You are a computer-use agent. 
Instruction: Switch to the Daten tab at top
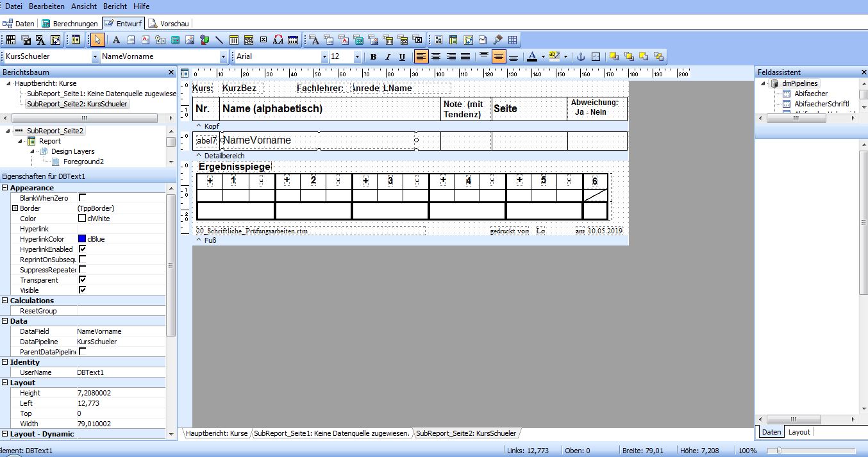tap(19, 24)
